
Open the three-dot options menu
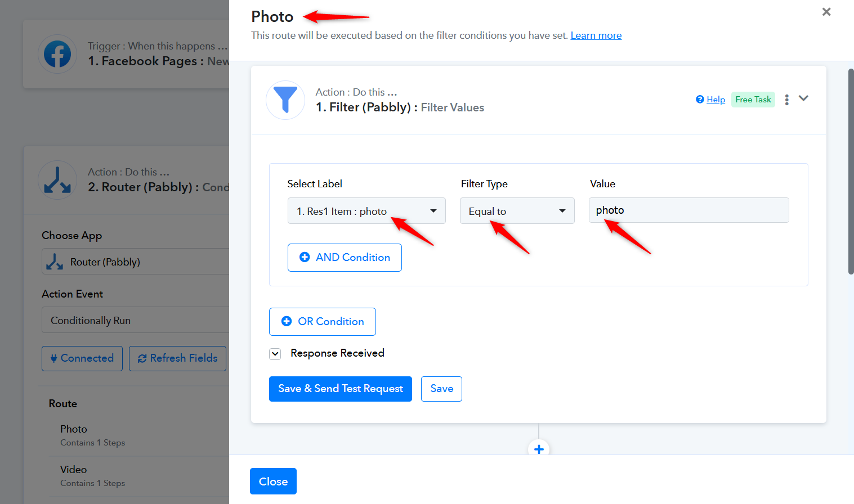click(786, 100)
